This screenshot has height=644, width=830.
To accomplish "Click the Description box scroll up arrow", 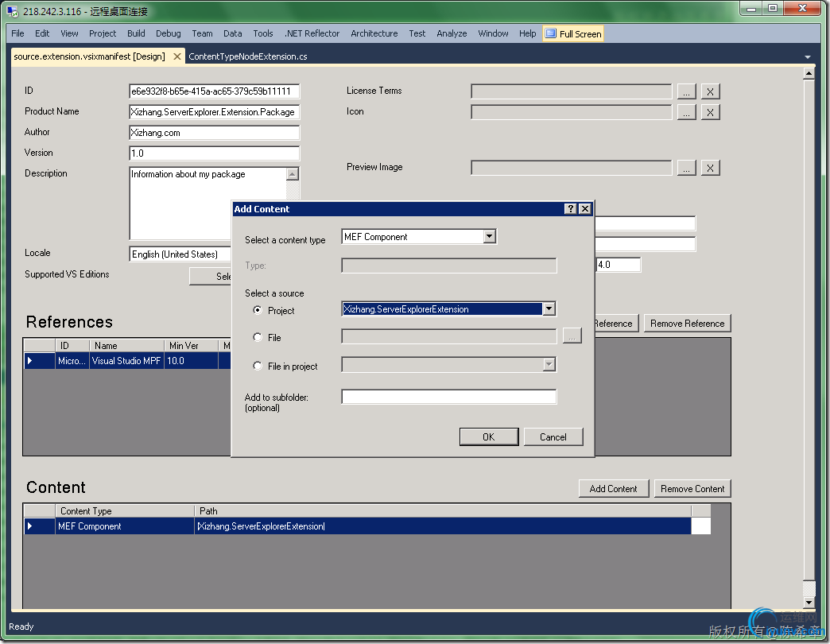I will pyautogui.click(x=293, y=173).
